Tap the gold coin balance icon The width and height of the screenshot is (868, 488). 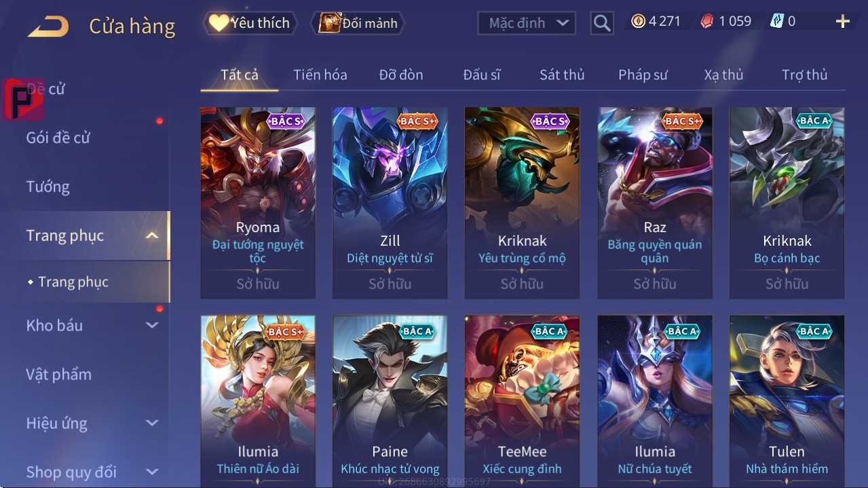[x=638, y=21]
